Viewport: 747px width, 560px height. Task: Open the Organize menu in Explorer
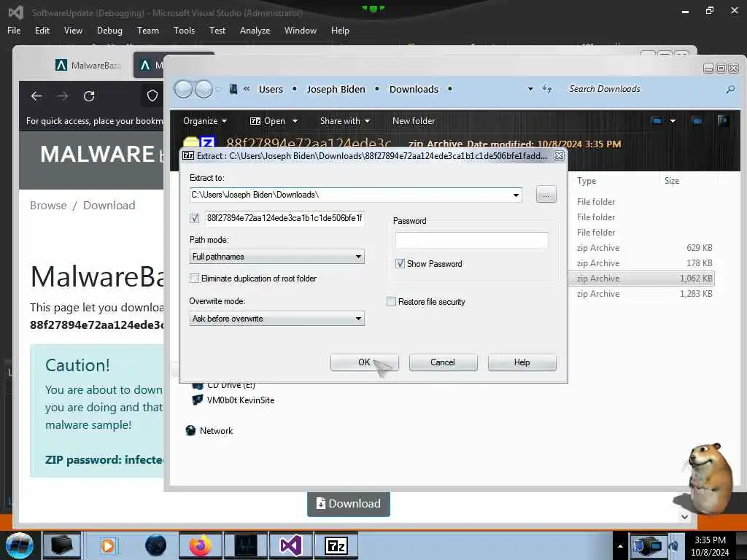click(x=205, y=121)
